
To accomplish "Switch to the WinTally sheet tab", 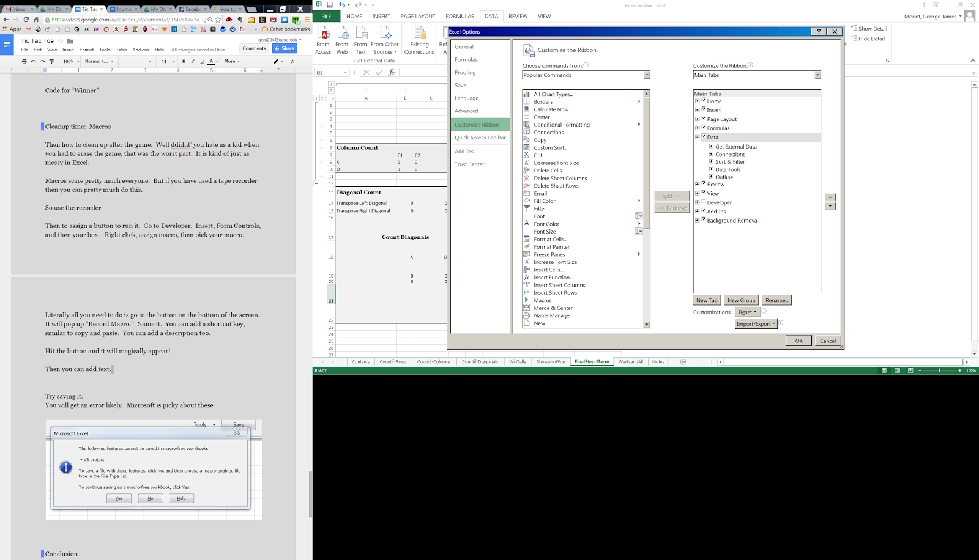I will 517,362.
